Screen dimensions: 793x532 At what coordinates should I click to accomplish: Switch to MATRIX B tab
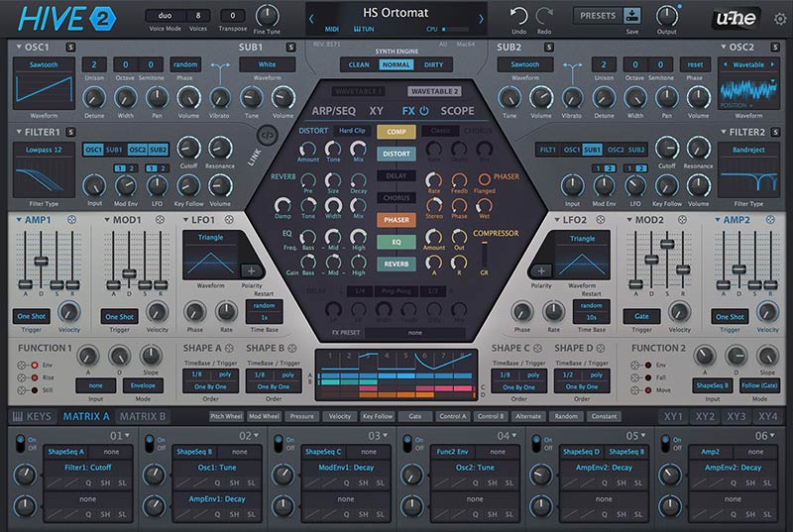click(x=143, y=416)
